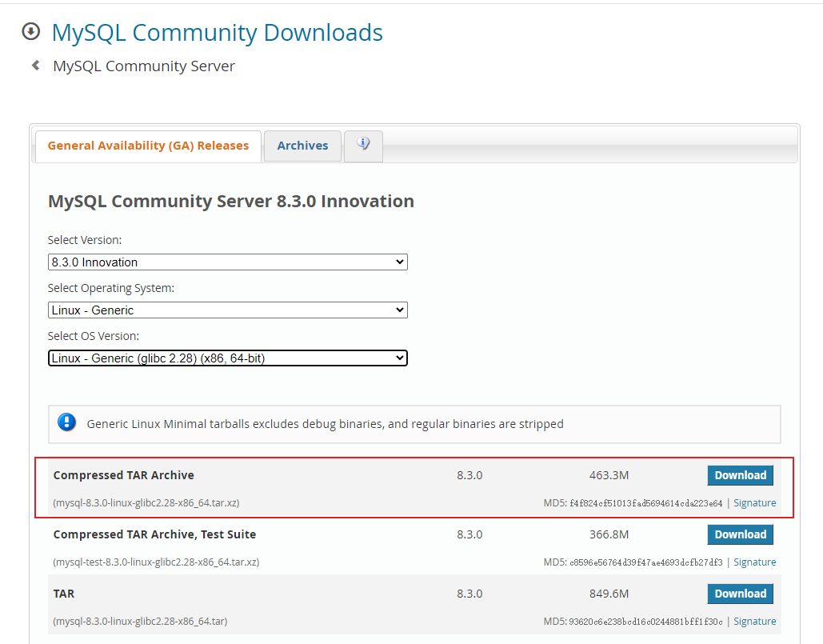Click the 8.3.0 version in Test Suite row
823x644 pixels.
tap(469, 535)
